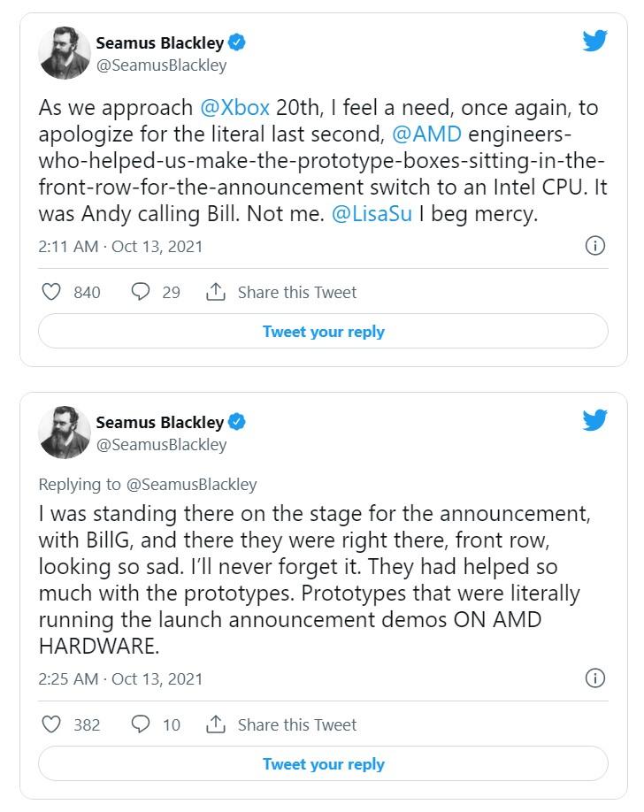The image size is (644, 812).
Task: Share the second tweet via share icon
Action: tap(216, 724)
